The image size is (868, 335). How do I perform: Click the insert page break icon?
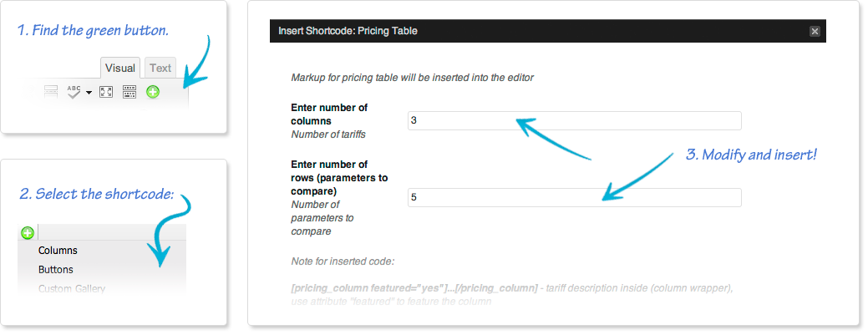(x=52, y=92)
